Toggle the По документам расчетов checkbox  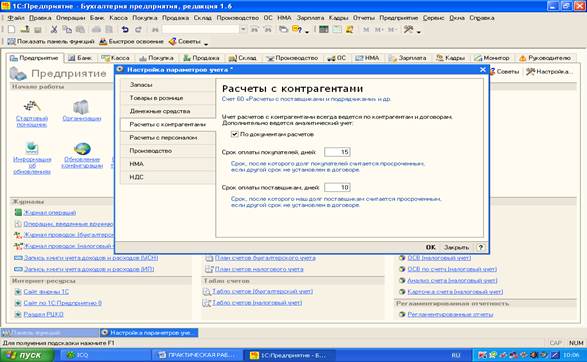tap(235, 134)
